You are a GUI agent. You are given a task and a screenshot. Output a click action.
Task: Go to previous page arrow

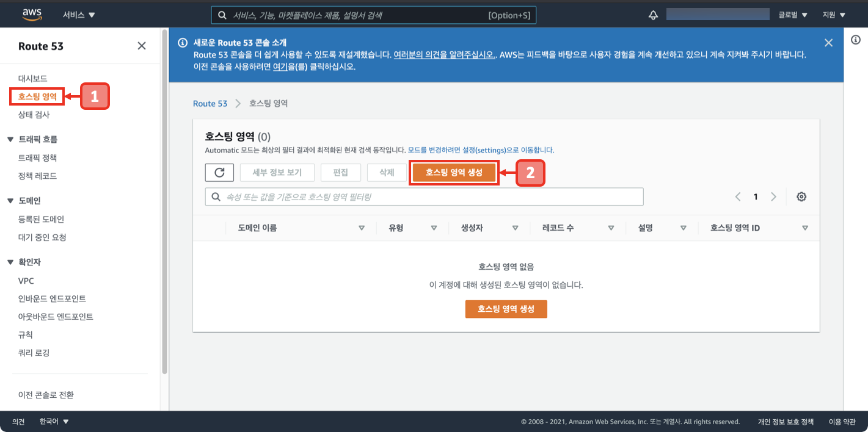click(x=738, y=196)
